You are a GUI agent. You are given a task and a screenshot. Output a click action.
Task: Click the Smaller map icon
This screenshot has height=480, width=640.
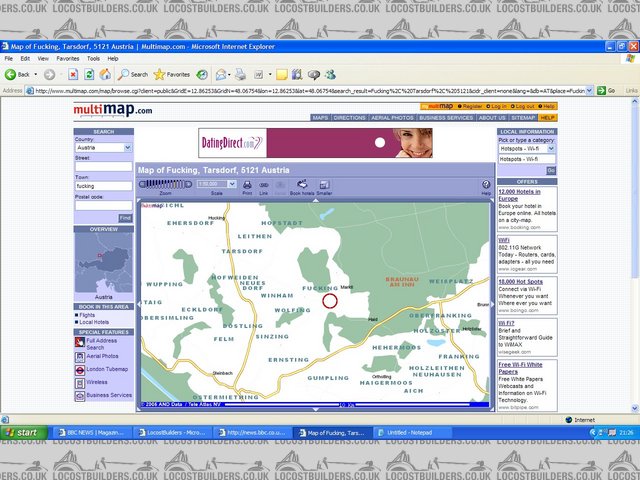[324, 184]
